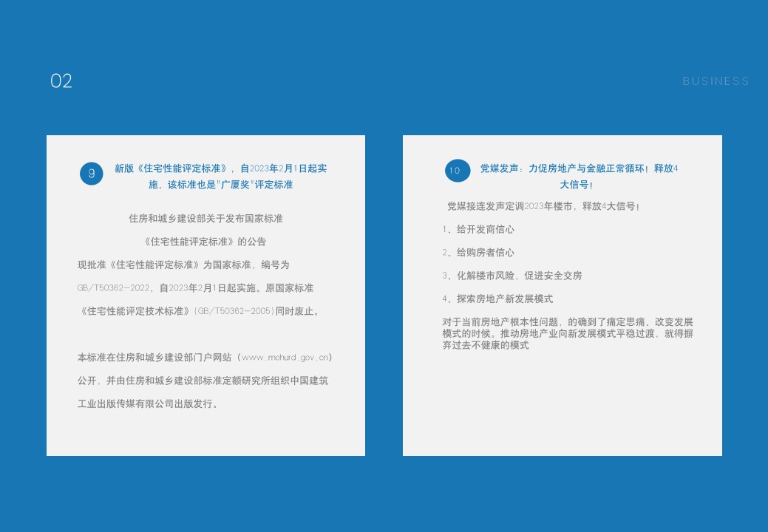This screenshot has width=768, height=532.
Task: Open the www.mohurd.gov.cn website link
Action: (285, 358)
